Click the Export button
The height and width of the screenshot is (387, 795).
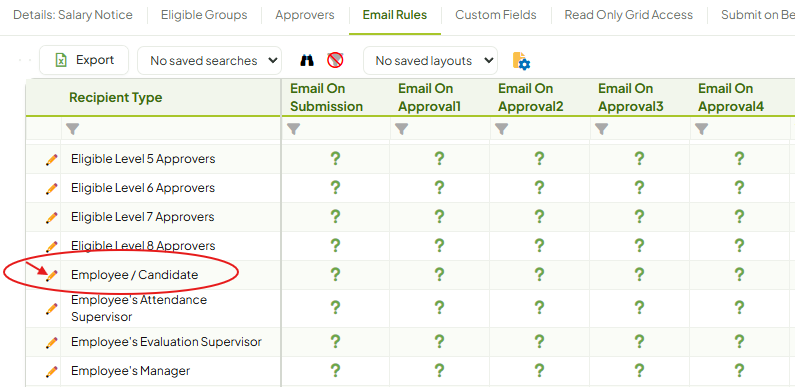click(84, 60)
